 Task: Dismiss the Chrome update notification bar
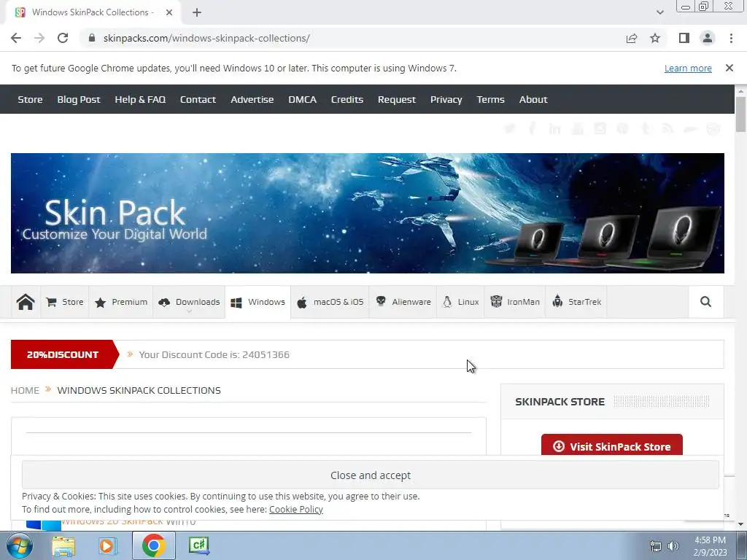coord(729,68)
